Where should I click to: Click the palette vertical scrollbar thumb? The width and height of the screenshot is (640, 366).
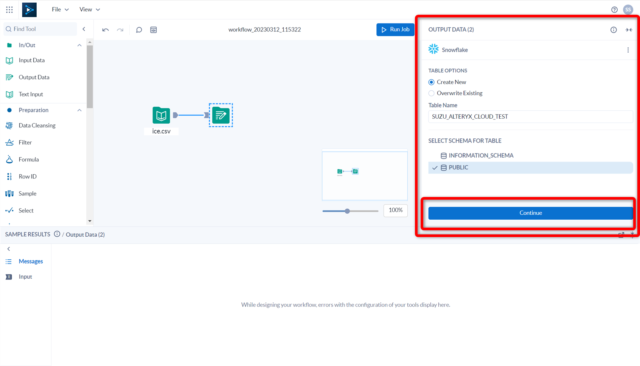coord(90,76)
